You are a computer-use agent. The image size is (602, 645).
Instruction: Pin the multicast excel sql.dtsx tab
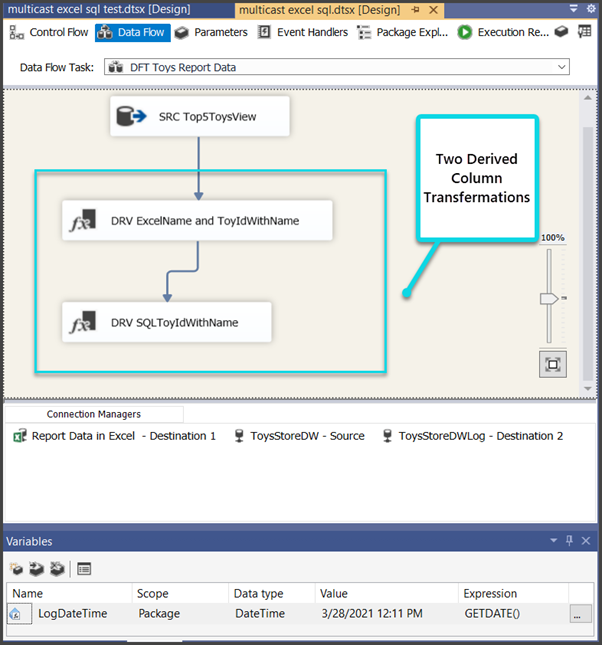[415, 10]
